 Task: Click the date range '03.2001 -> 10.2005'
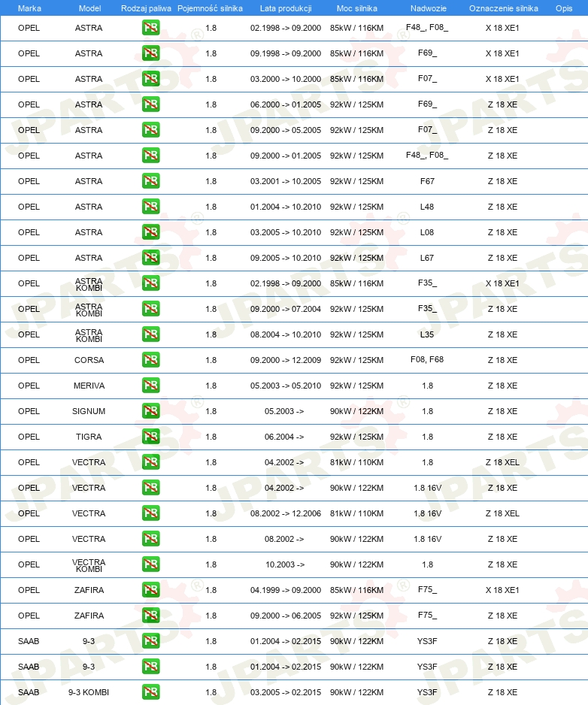(x=286, y=181)
